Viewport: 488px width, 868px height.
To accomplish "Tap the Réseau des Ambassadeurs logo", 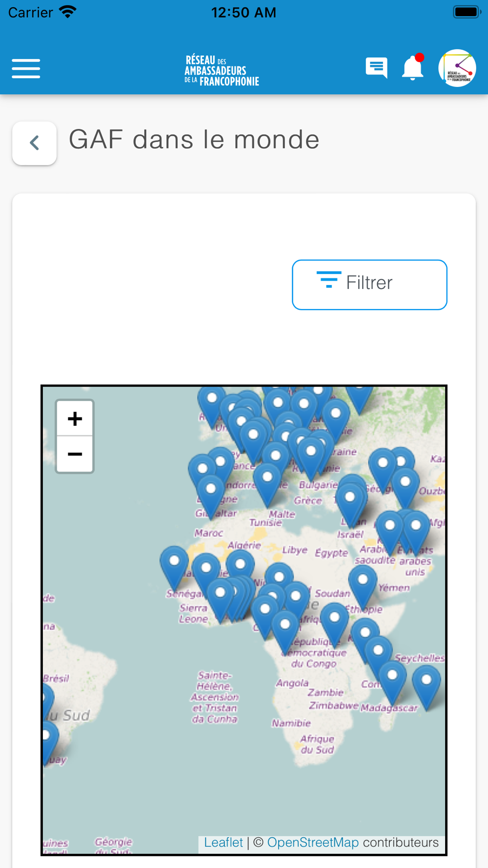I will 222,70.
